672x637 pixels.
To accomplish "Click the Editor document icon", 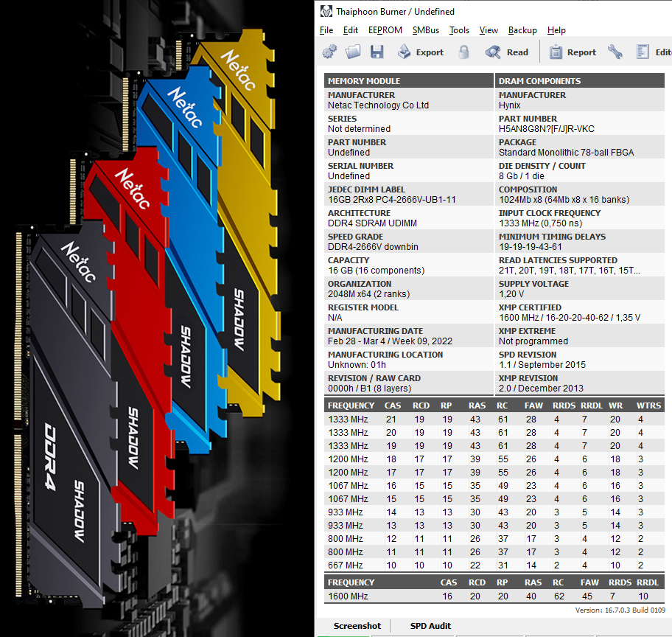I will [x=643, y=52].
